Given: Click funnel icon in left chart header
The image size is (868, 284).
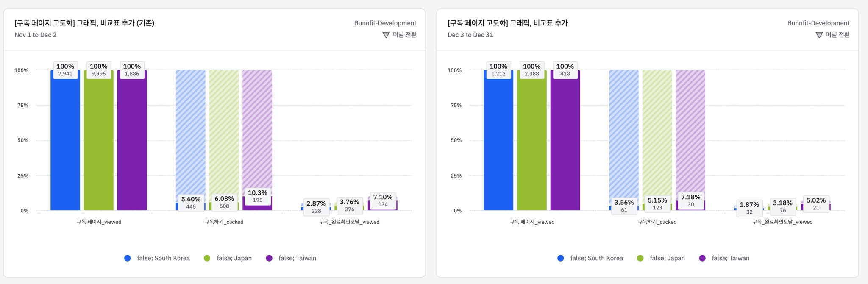Looking at the screenshot, I should [x=386, y=35].
